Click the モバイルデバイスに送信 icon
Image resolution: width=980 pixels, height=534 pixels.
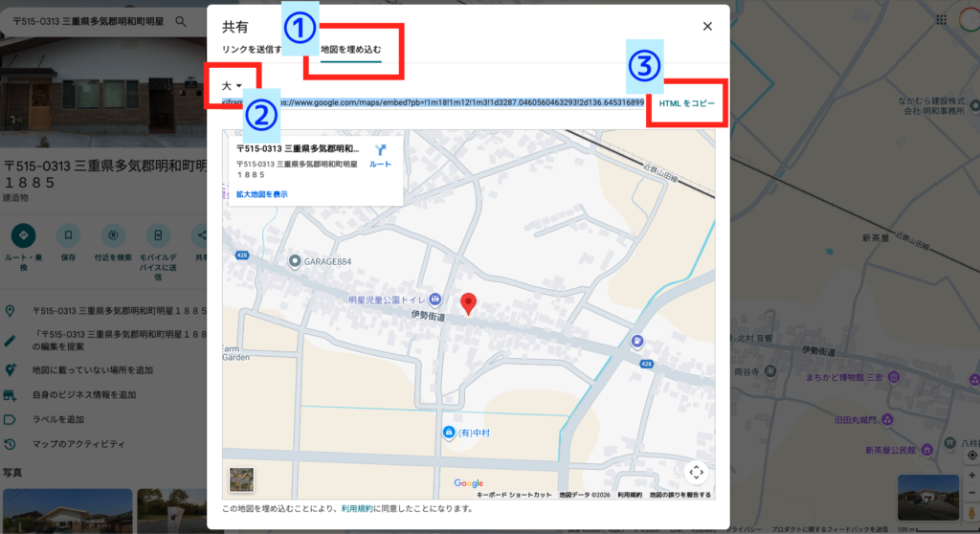(158, 234)
